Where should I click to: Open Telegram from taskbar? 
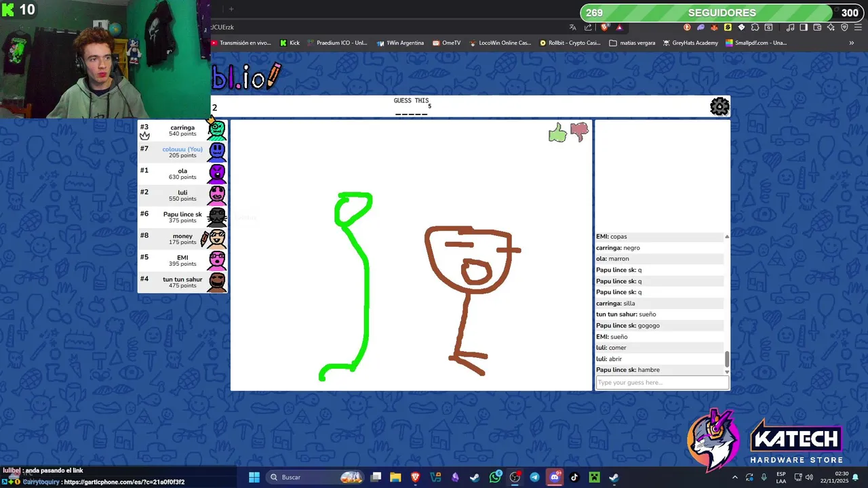pyautogui.click(x=534, y=477)
